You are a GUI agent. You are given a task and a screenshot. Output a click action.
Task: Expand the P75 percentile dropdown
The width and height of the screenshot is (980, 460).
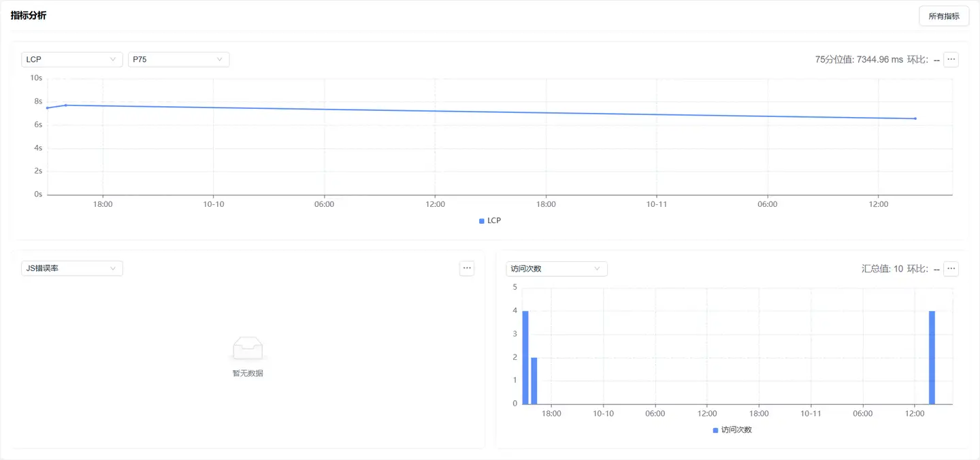(178, 59)
